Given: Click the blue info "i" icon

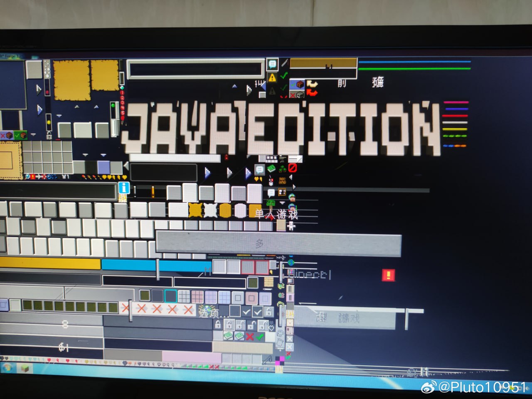Looking at the screenshot, I should (x=124, y=188).
